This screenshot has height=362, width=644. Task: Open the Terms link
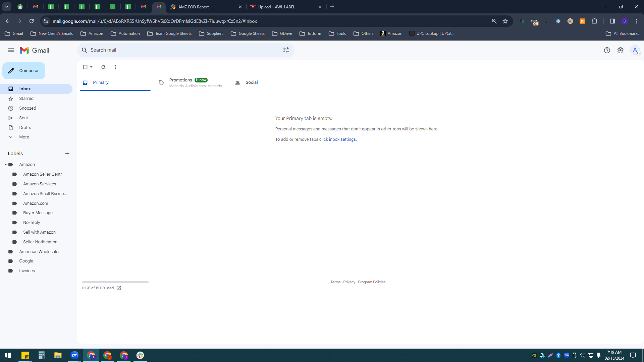coord(335,282)
